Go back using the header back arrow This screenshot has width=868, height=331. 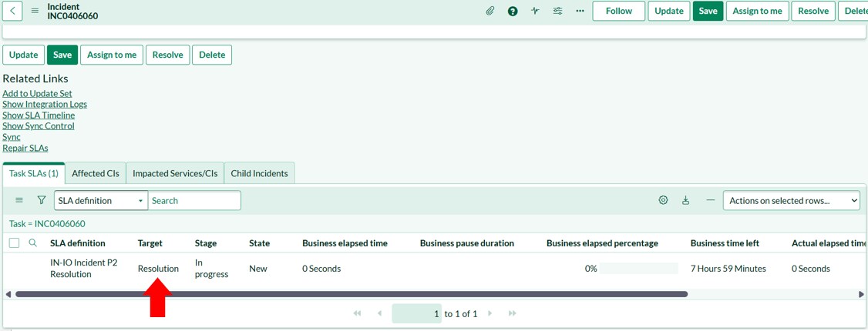click(x=12, y=11)
